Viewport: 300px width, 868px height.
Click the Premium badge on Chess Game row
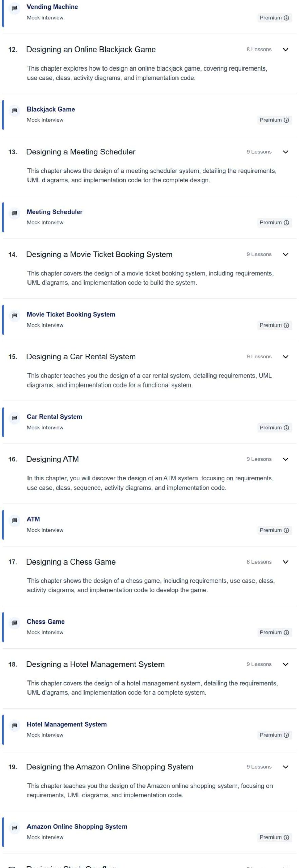pos(274,633)
